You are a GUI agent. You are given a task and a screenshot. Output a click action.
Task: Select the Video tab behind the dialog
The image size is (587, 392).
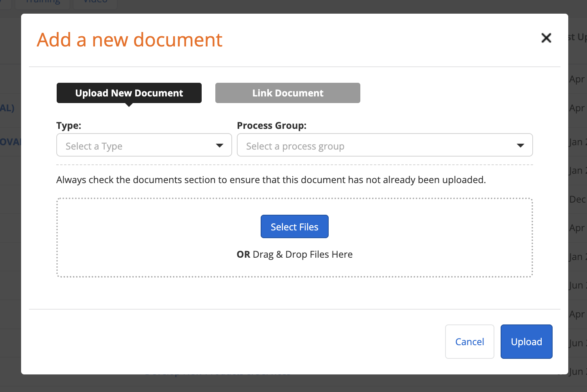click(95, 3)
